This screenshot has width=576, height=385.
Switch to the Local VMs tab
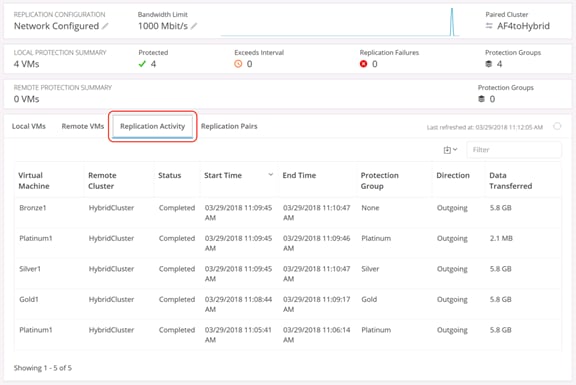[29, 126]
